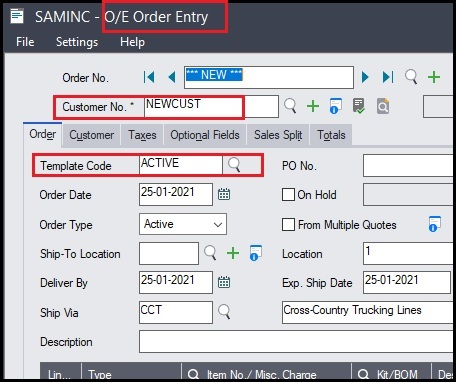The image size is (457, 383).
Task: Open Template Code finder magnifier
Action: (234, 164)
